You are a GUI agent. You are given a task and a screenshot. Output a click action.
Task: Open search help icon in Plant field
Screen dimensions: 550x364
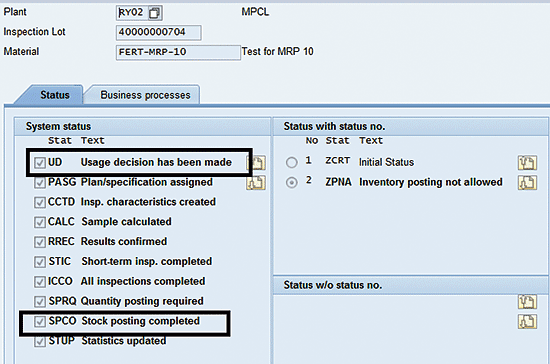tap(154, 13)
